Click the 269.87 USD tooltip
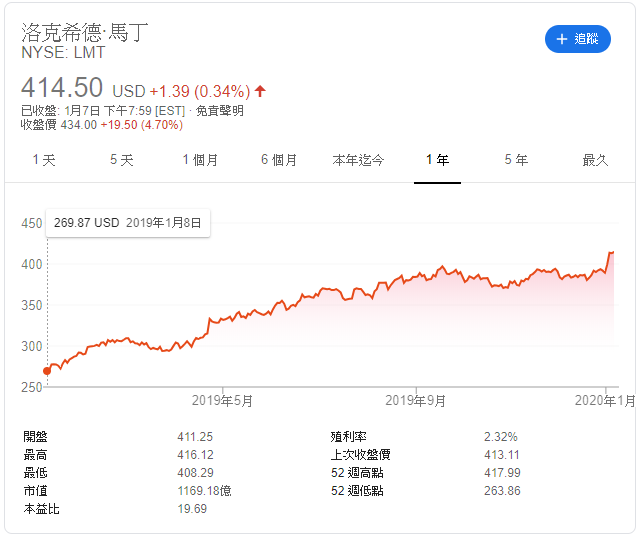The height and width of the screenshot is (537, 639). 128,223
